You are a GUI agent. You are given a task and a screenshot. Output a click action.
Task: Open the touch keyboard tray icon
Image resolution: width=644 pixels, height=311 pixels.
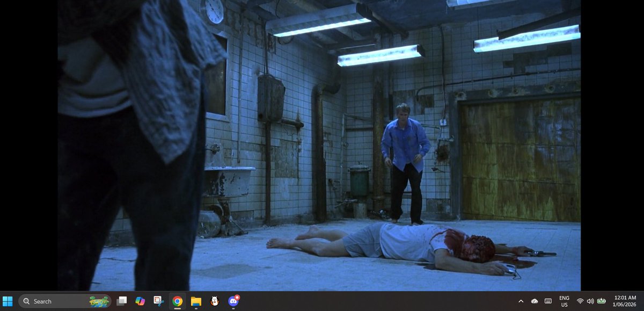548,301
